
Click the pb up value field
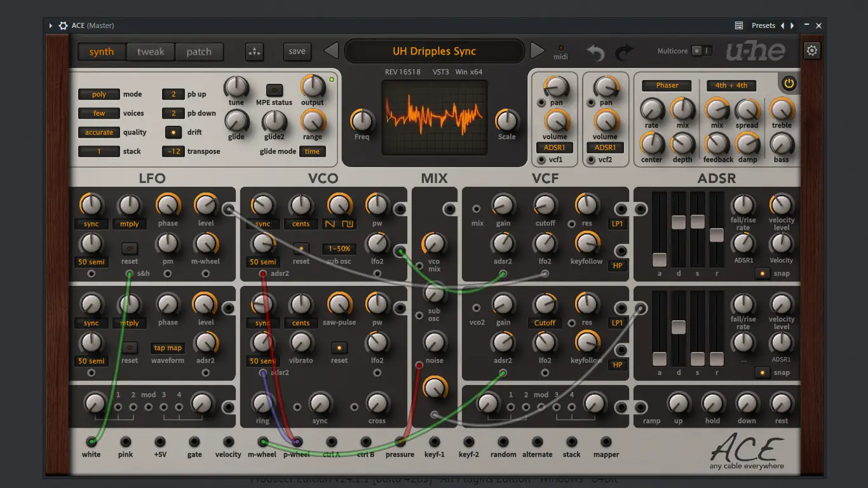pos(173,94)
